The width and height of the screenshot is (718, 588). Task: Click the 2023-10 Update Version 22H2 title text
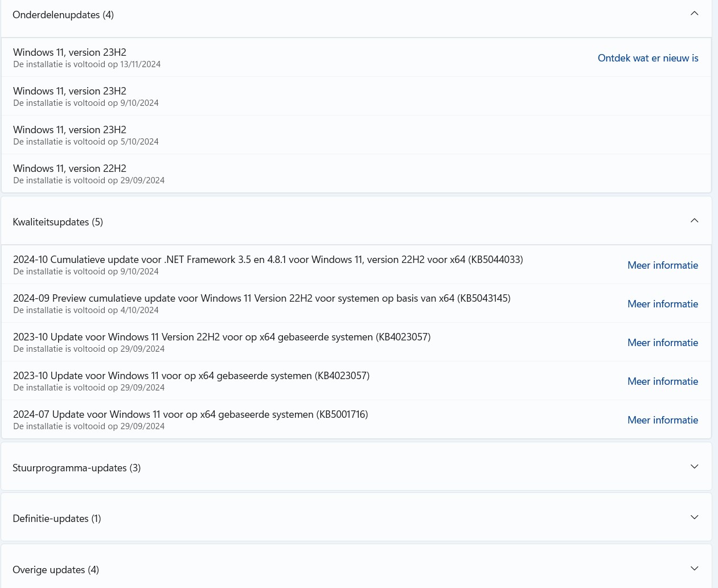click(221, 337)
